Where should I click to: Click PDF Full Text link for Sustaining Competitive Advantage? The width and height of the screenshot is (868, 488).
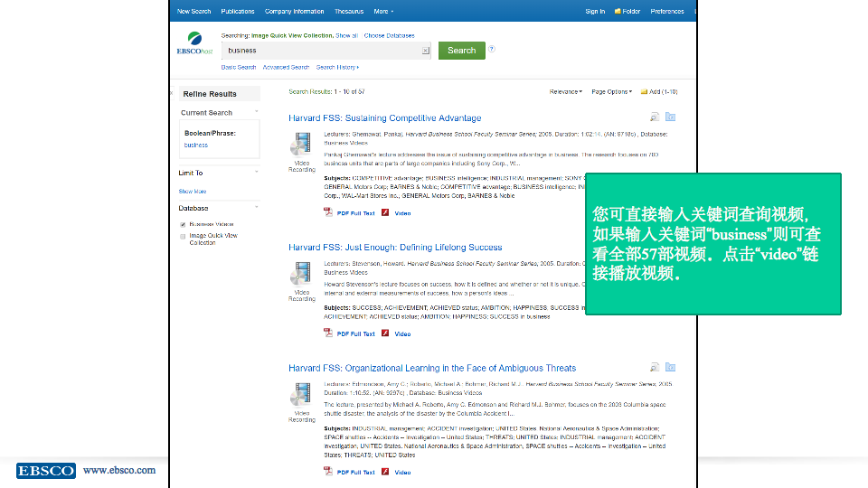[x=355, y=213]
